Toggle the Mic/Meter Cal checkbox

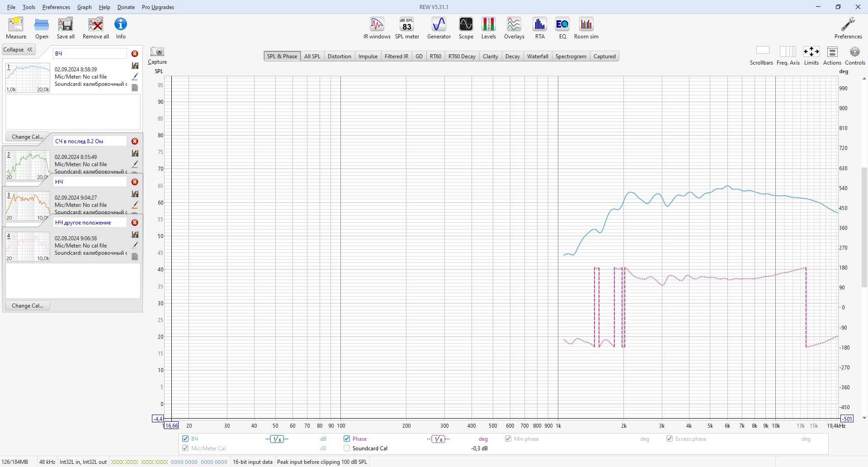point(185,448)
